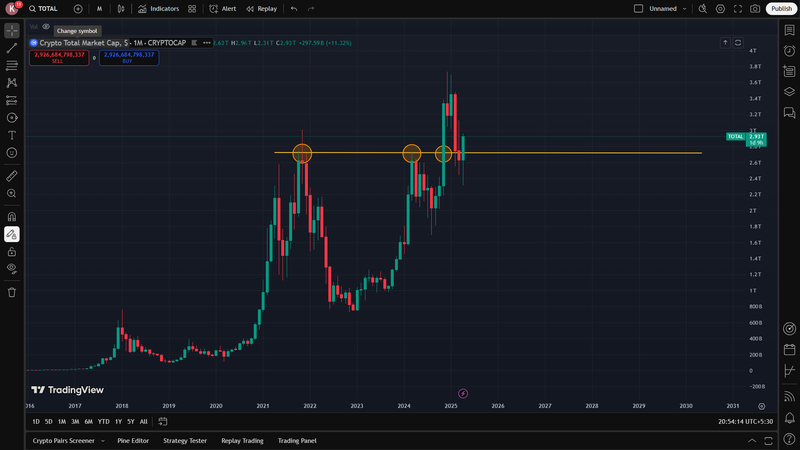Viewport: 800px width, 450px height.
Task: Open the object tree layers panel
Action: pyautogui.click(x=789, y=92)
